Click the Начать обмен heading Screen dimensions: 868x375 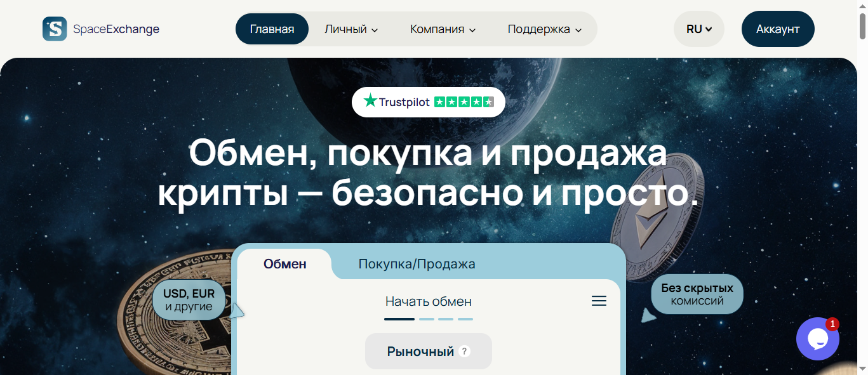tap(429, 301)
